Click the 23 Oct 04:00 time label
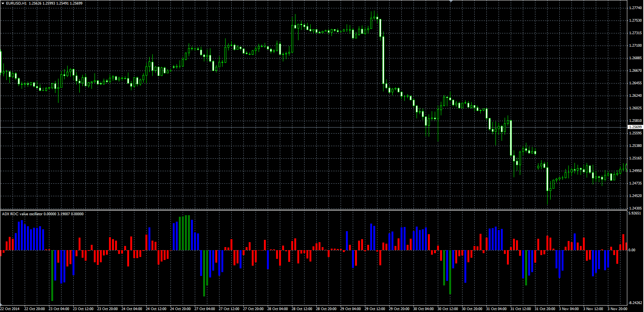 point(59,309)
